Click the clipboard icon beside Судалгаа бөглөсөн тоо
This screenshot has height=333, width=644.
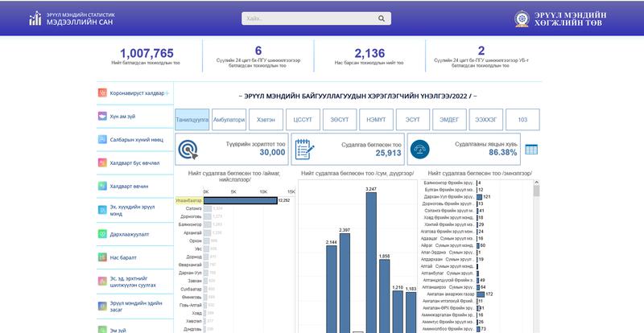click(x=304, y=149)
